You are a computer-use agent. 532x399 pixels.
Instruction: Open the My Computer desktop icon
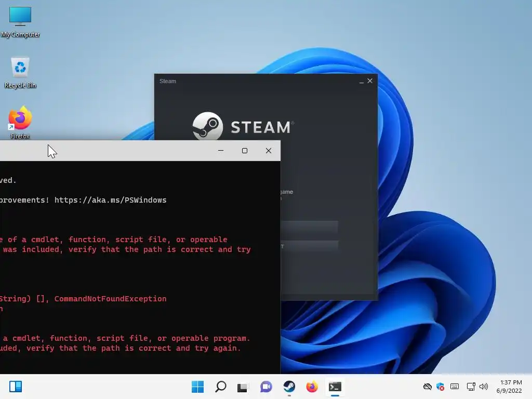(x=20, y=21)
